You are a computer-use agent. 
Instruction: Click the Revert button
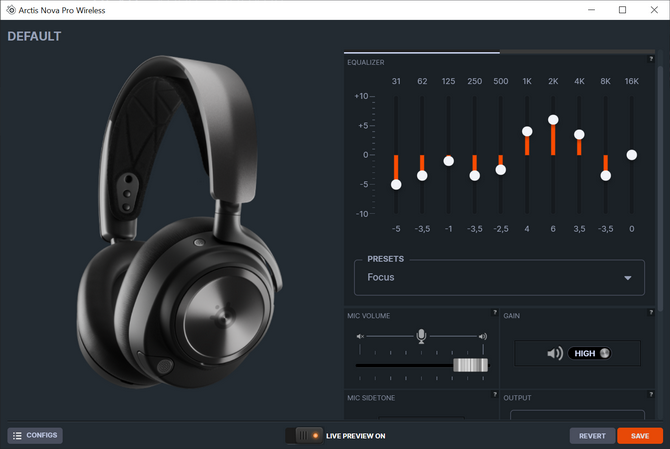pos(592,436)
